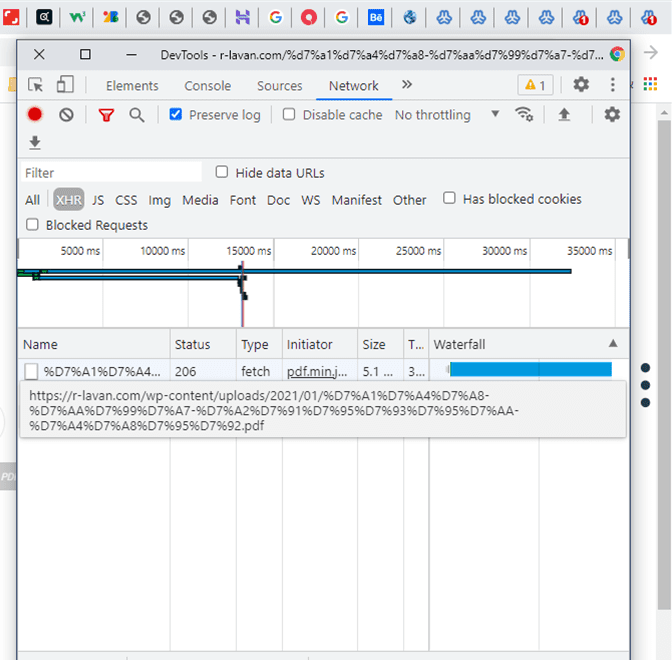Viewport: 672px width, 660px height.
Task: Filter by Other requests
Action: (409, 200)
